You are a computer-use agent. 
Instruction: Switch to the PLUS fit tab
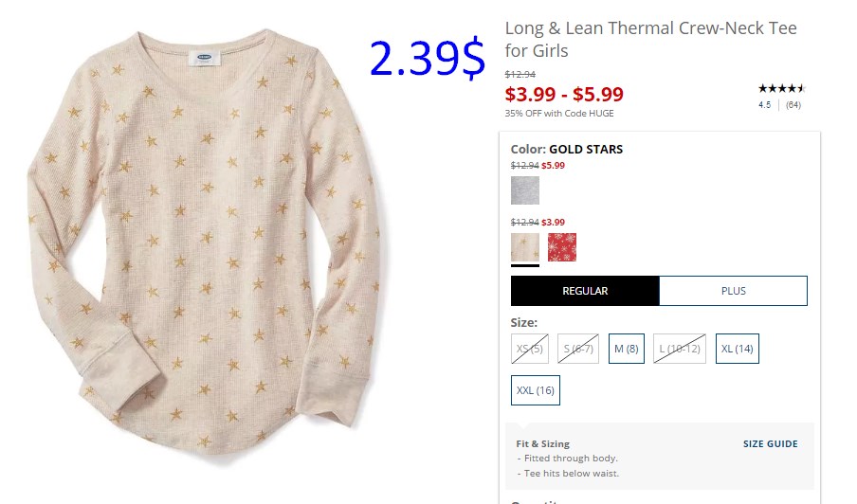(733, 291)
